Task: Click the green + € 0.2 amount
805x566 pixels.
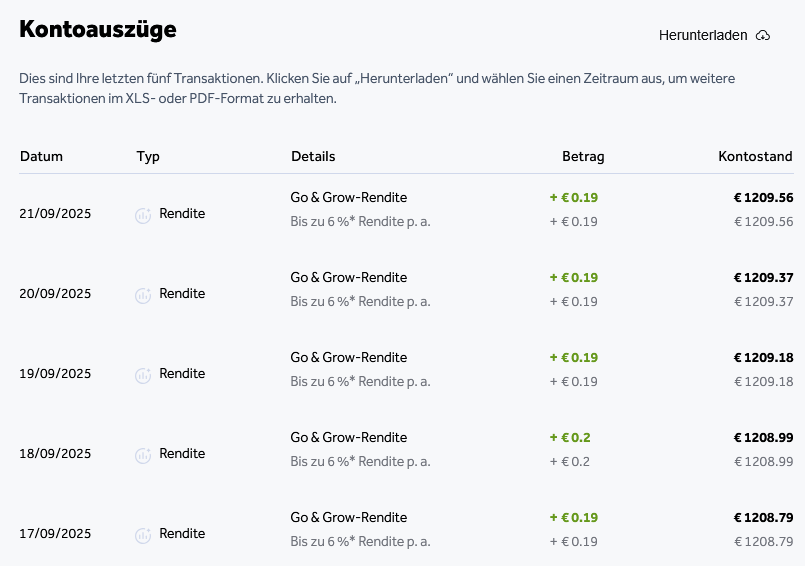Action: click(570, 437)
